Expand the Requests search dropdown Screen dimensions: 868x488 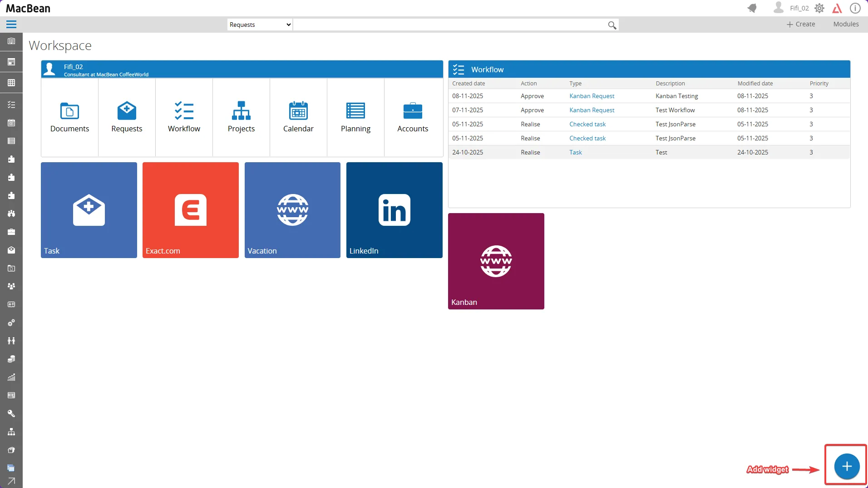pyautogui.click(x=260, y=25)
